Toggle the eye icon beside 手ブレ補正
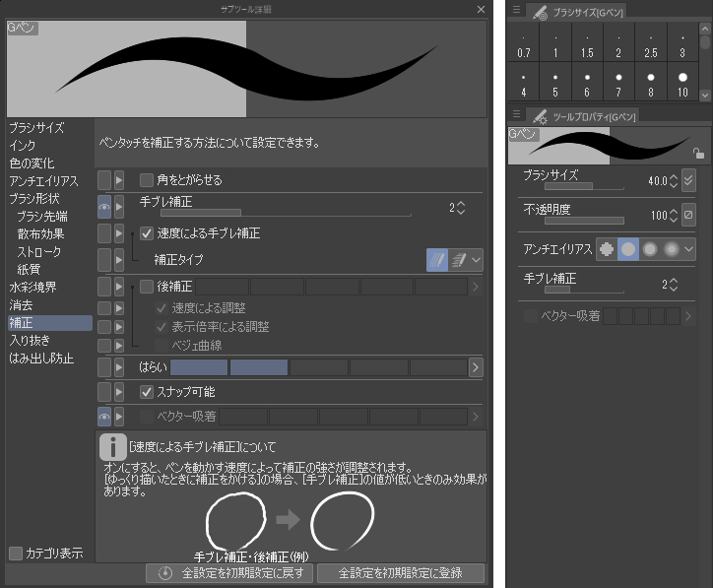The height and width of the screenshot is (588, 713). click(104, 207)
